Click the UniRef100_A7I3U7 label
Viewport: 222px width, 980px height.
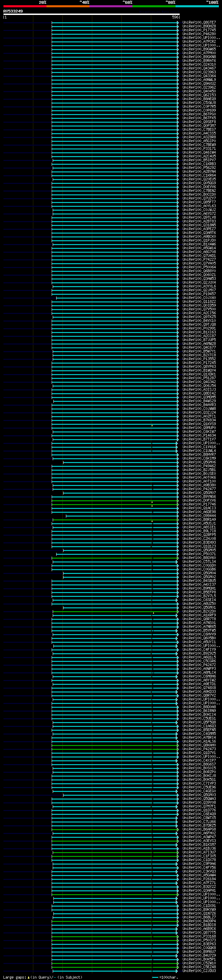point(199,852)
